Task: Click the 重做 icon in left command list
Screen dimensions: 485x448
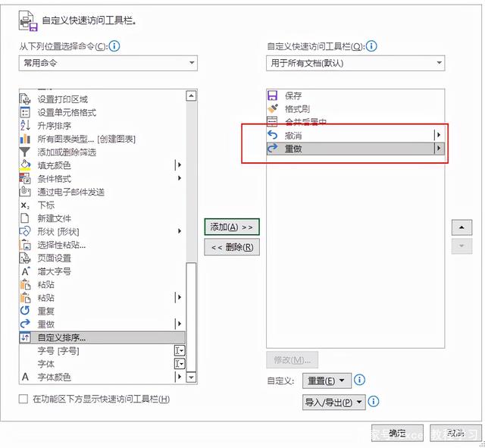Action: pyautogui.click(x=25, y=324)
